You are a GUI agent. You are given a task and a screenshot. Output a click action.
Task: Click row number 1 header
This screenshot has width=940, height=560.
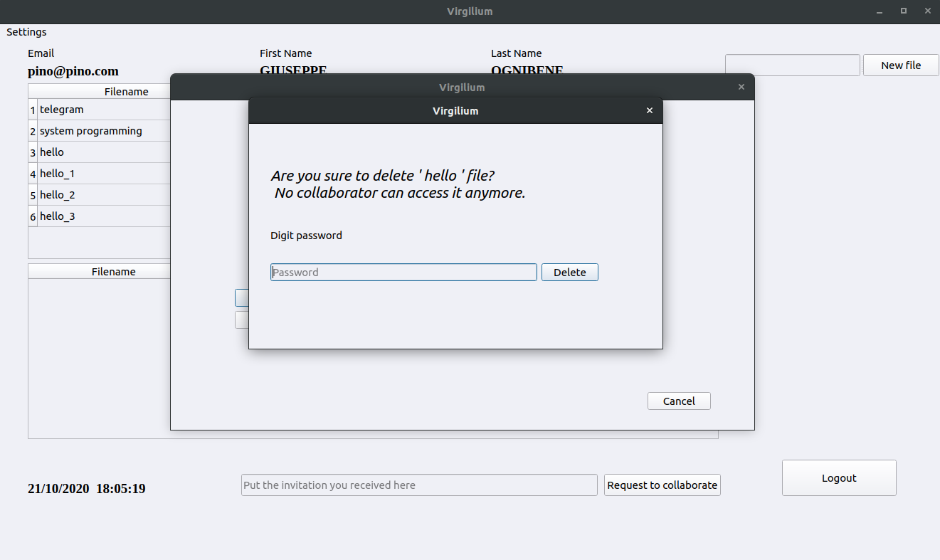click(33, 110)
